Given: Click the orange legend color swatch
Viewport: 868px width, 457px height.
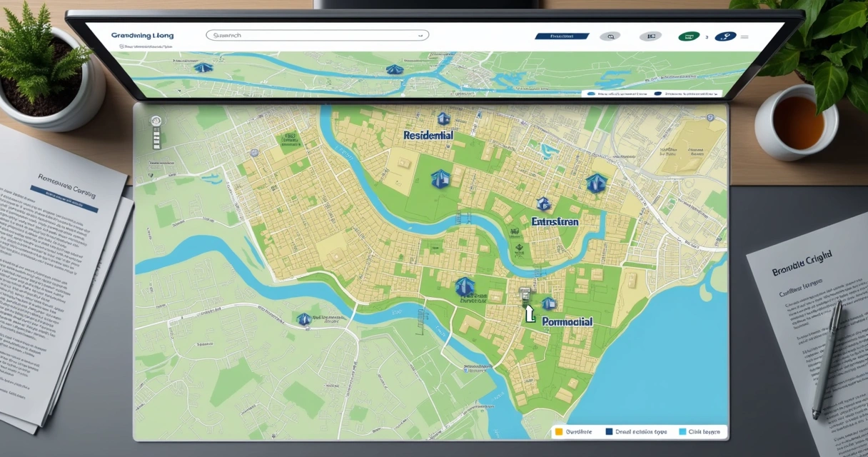Looking at the screenshot, I should click(559, 431).
